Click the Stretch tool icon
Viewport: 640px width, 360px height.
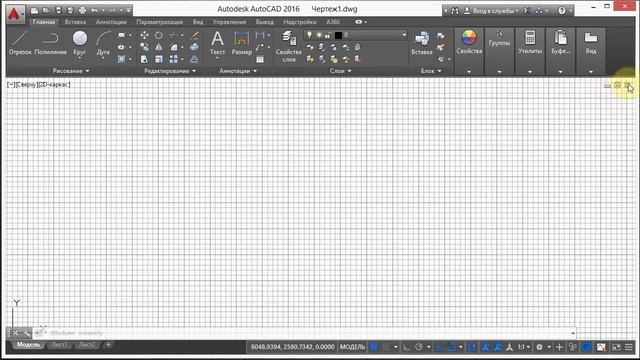144,59
